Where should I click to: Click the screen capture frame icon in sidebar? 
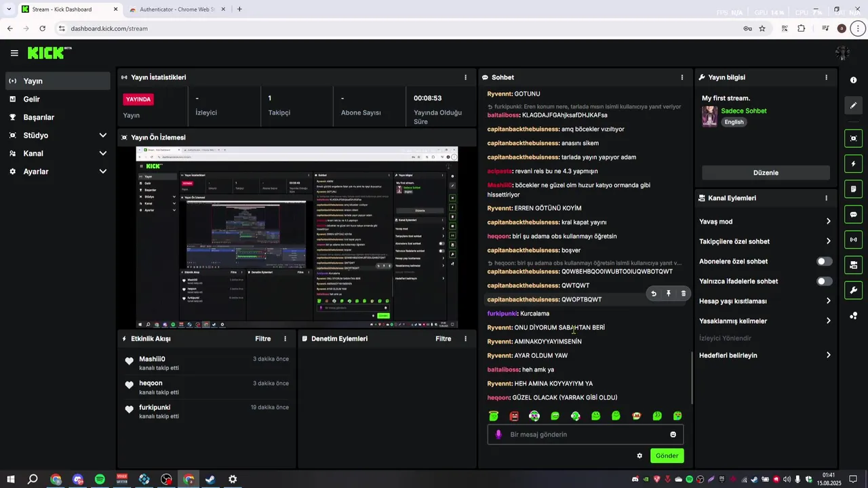pos(853,139)
